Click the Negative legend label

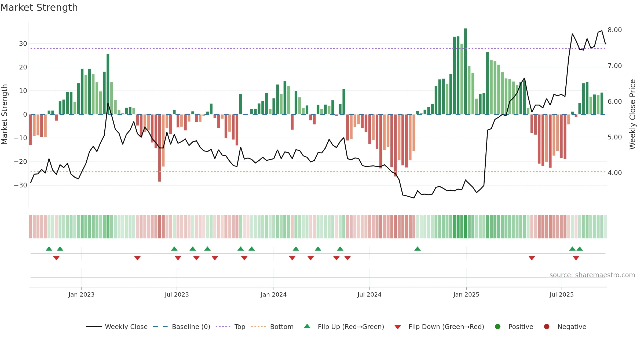point(572,327)
